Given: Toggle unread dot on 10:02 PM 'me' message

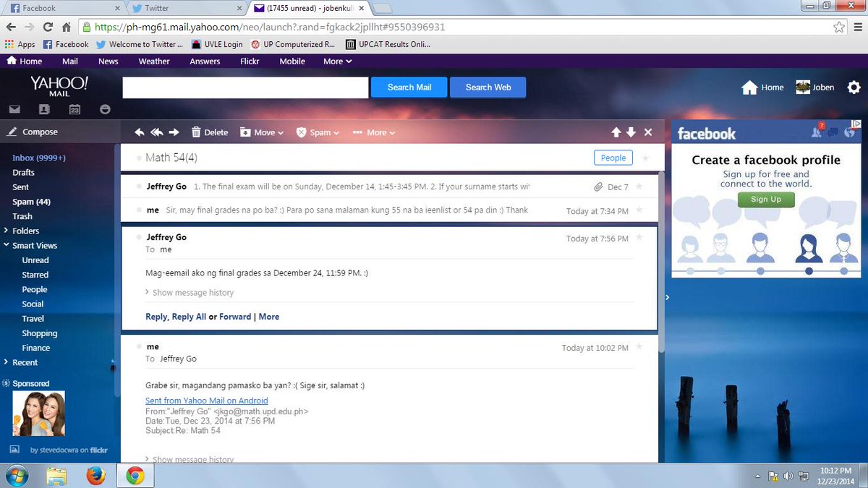Looking at the screenshot, I should [139, 347].
